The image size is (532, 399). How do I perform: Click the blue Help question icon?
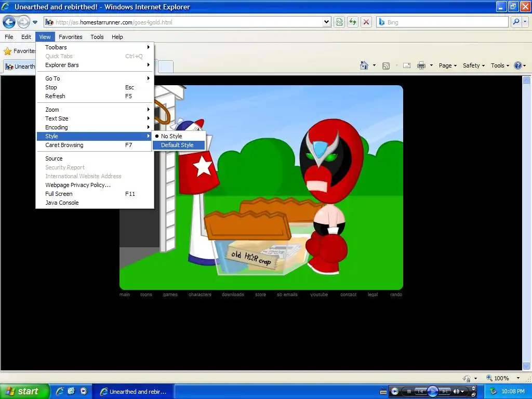518,65
